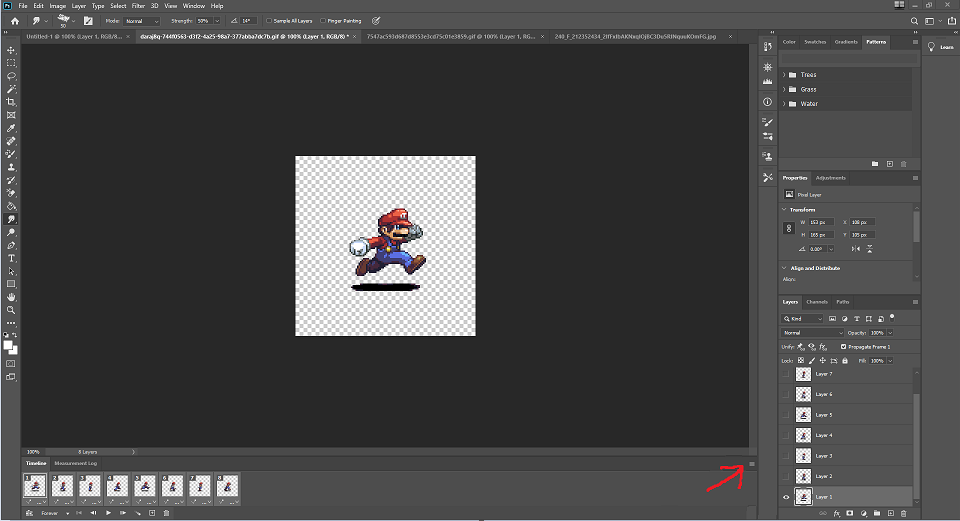Image resolution: width=960 pixels, height=521 pixels.
Task: Switch to the Swatches tab
Action: coord(815,42)
